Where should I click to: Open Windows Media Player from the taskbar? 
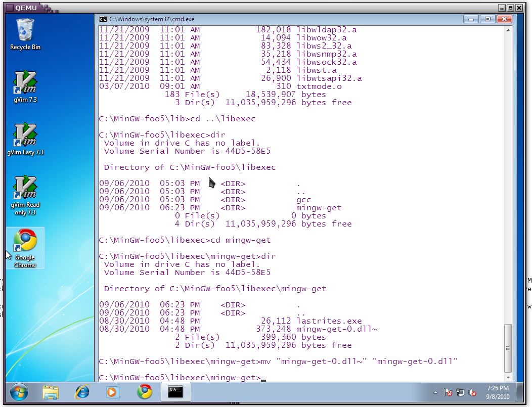point(113,392)
